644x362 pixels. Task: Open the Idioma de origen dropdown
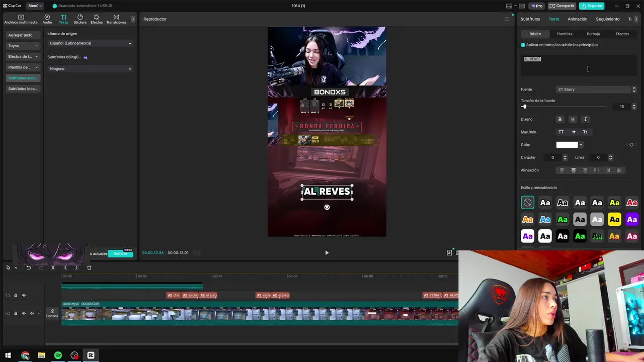(x=90, y=43)
